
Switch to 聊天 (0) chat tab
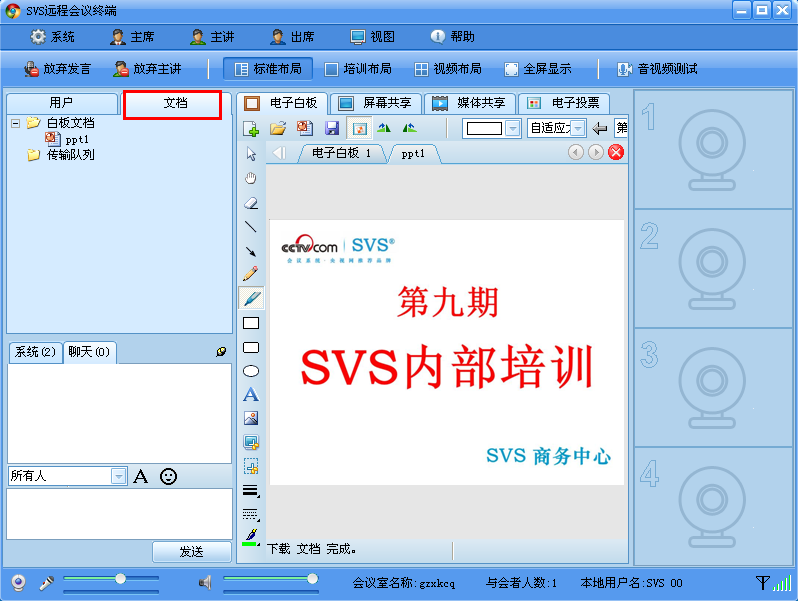point(90,352)
